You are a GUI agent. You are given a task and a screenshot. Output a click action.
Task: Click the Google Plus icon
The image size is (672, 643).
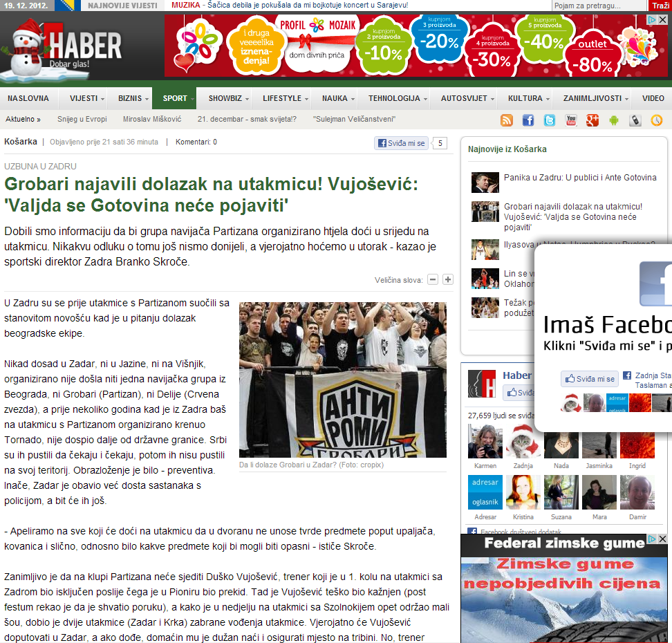tap(592, 120)
